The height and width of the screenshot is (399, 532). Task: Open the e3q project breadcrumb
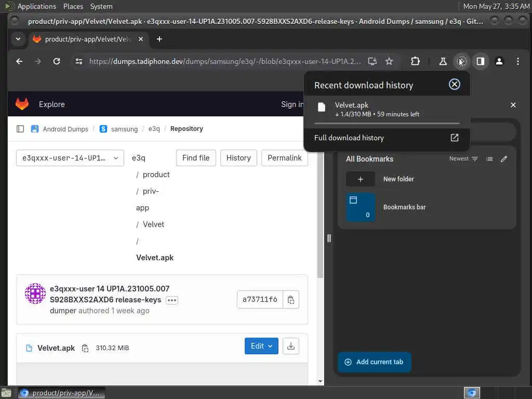point(154,129)
